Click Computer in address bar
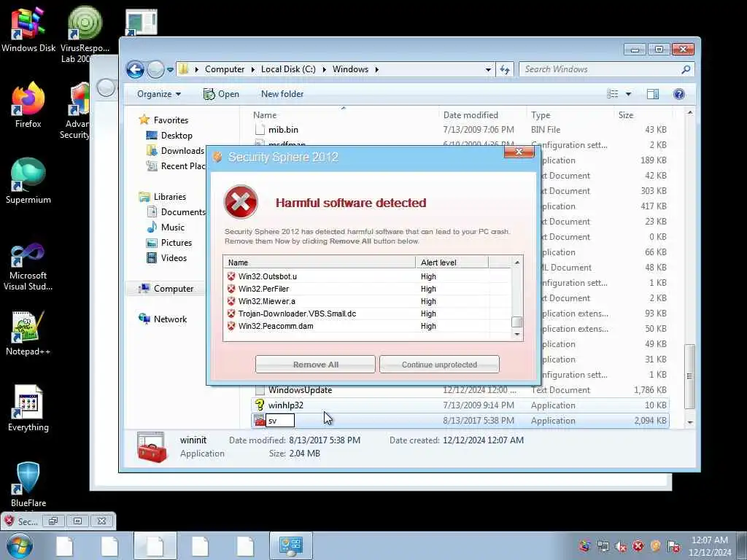This screenshot has width=747, height=560. tap(225, 69)
